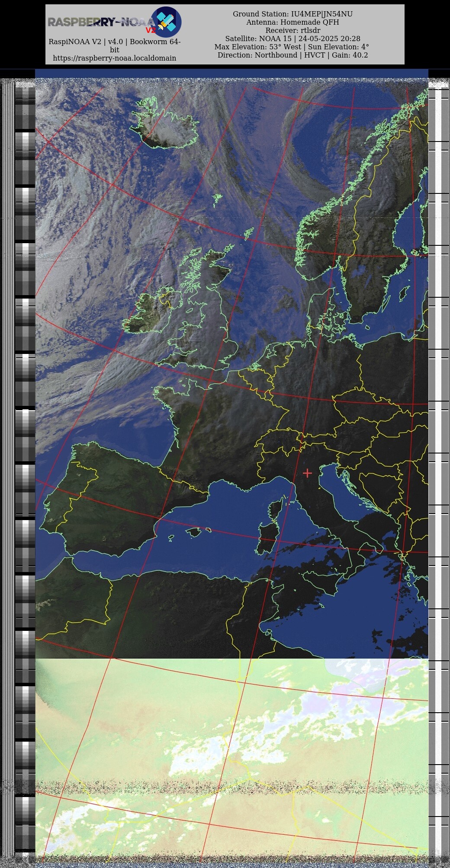Click the 'RaspiNOAA V2 | v4.0 | Bookworm 64-bit' line

pyautogui.click(x=115, y=45)
